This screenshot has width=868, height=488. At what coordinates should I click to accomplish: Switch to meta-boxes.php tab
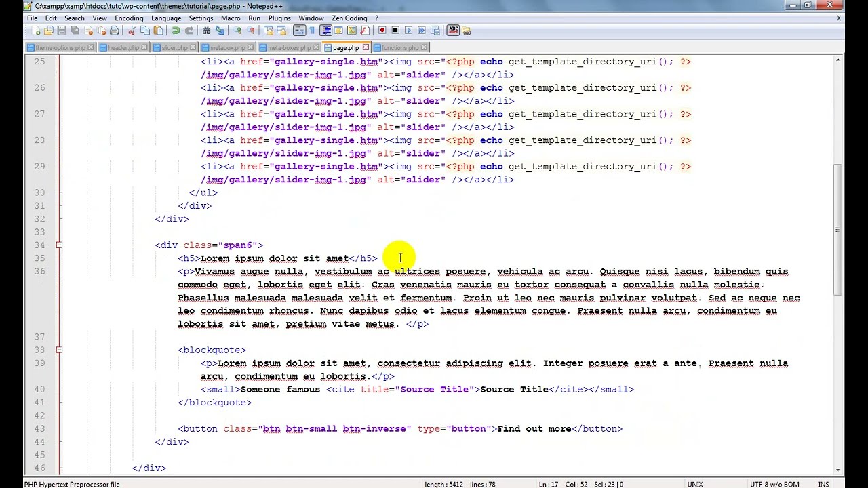click(289, 47)
